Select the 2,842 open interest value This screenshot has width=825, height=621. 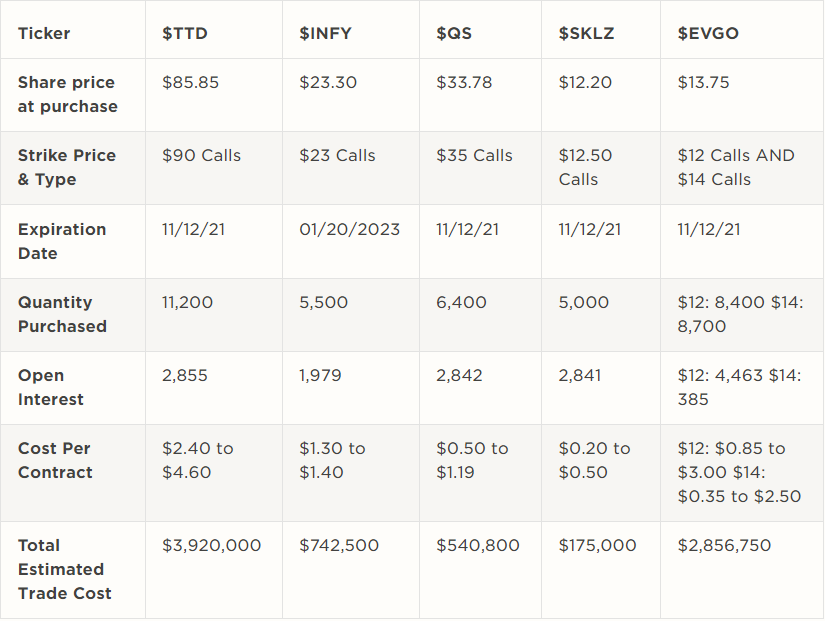coord(459,375)
